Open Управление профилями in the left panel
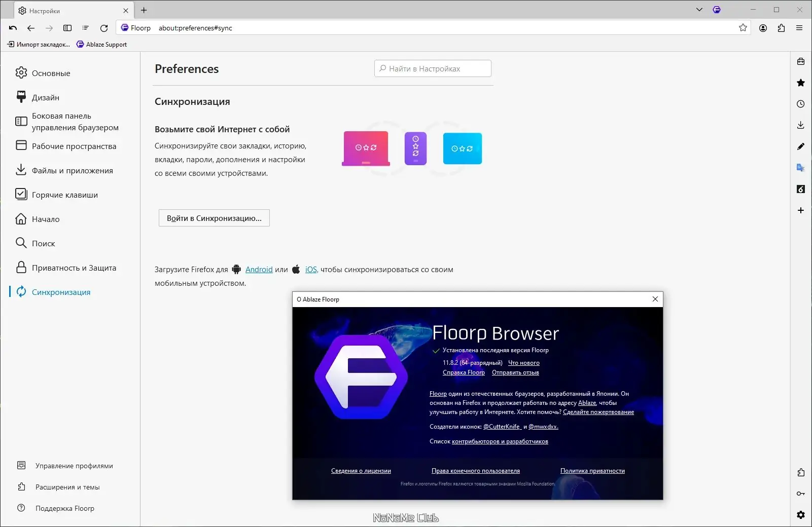Image resolution: width=812 pixels, height=527 pixels. tap(65, 466)
